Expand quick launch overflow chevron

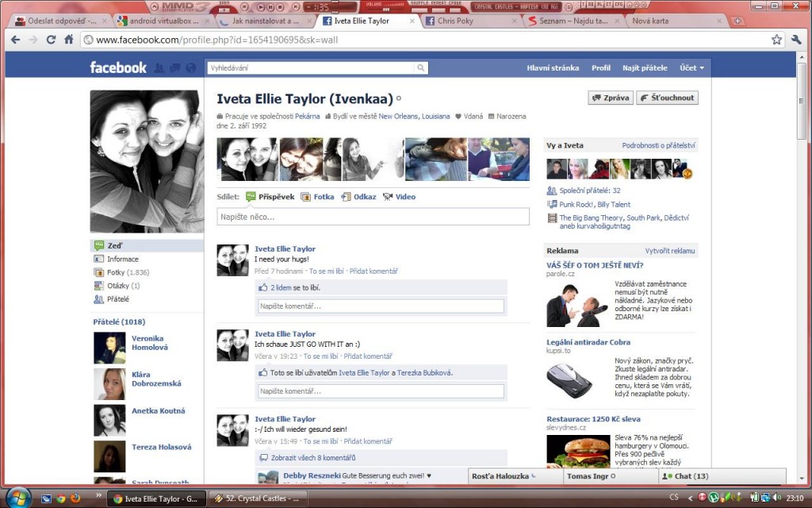(x=98, y=495)
